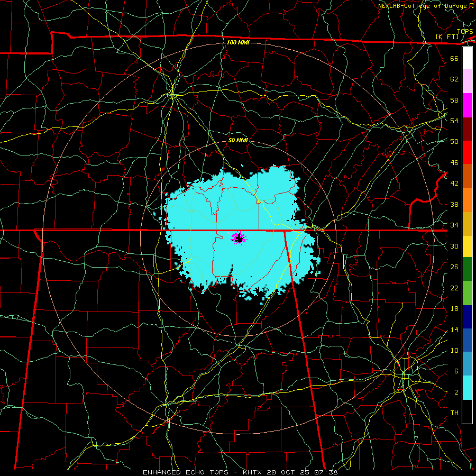Select the navy blue legend swatch

point(467,317)
